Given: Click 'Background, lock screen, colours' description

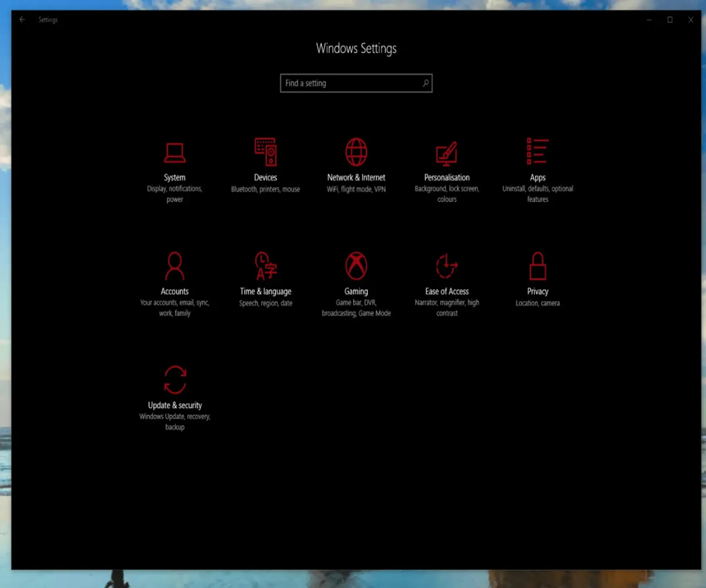Looking at the screenshot, I should (x=447, y=194).
